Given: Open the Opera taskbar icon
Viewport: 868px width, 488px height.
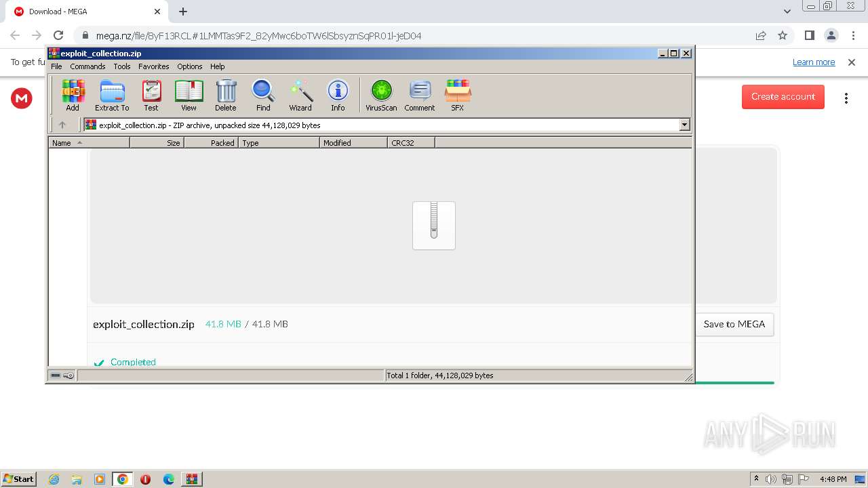Looking at the screenshot, I should click(x=145, y=479).
